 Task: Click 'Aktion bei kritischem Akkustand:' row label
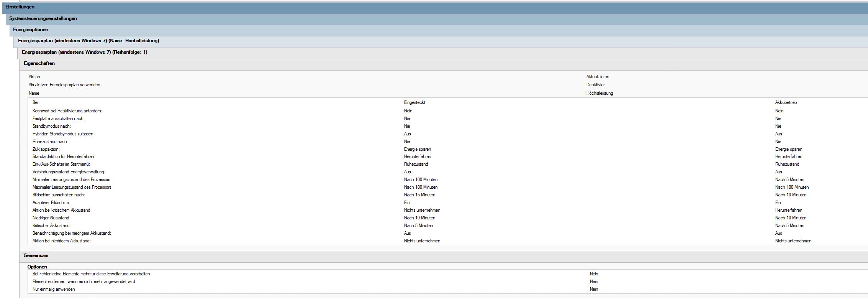pos(62,210)
